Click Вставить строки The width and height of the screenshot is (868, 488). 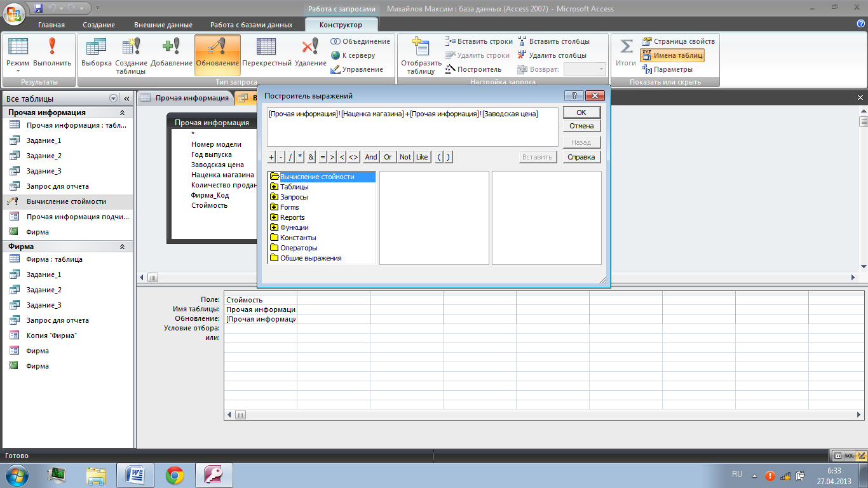[478, 41]
